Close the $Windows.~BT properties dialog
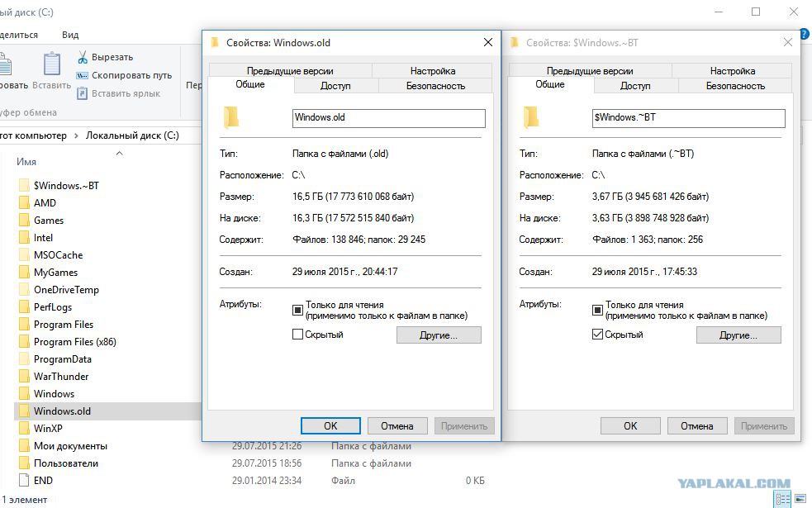This screenshot has width=812, height=508. (x=788, y=42)
